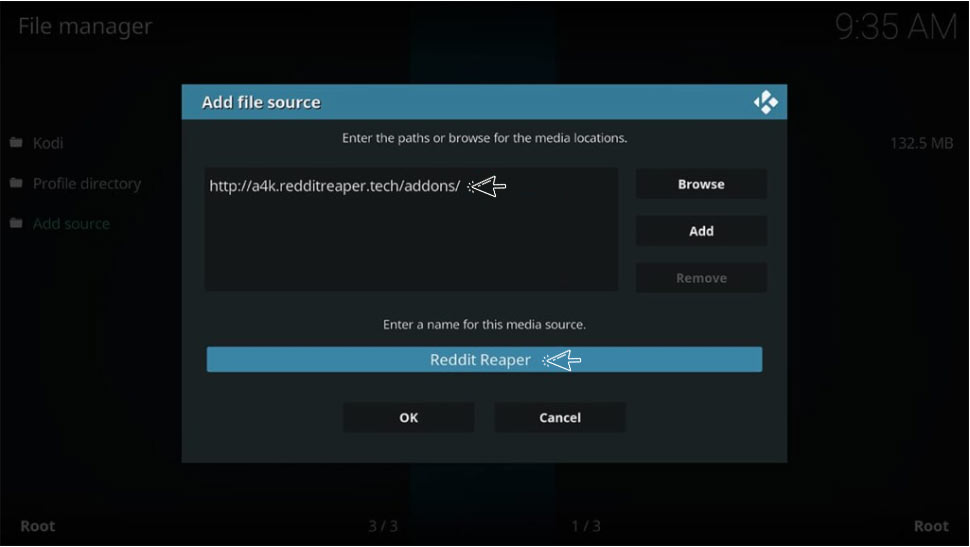This screenshot has width=970, height=547.
Task: Click the "Enter a name for this media source" text
Action: coord(484,324)
